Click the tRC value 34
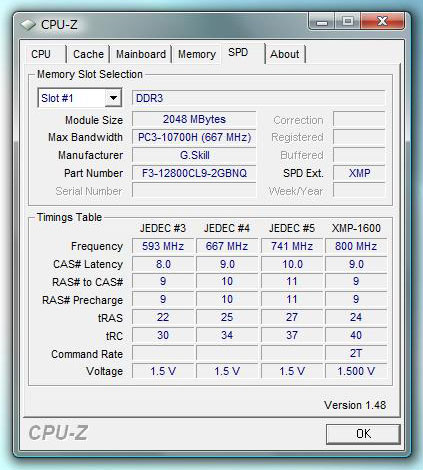The height and width of the screenshot is (470, 423). click(x=227, y=335)
